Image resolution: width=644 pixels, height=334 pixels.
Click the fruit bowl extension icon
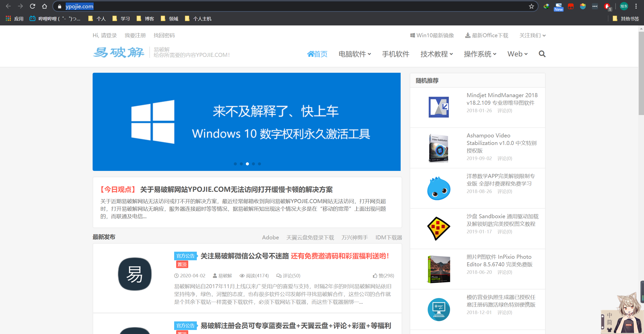click(x=583, y=6)
